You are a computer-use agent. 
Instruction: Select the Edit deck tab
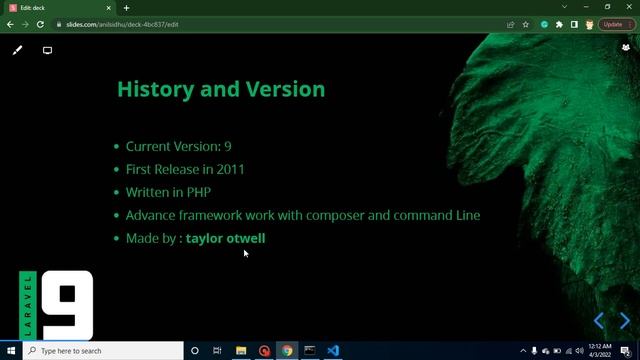(x=60, y=8)
